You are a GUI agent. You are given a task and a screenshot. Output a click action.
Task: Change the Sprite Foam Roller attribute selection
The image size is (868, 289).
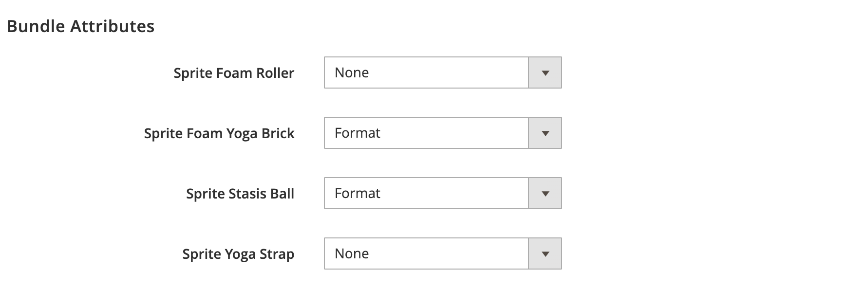pos(442,73)
